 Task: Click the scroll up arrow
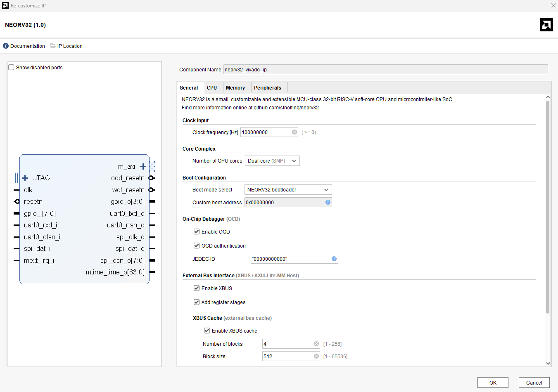[548, 97]
